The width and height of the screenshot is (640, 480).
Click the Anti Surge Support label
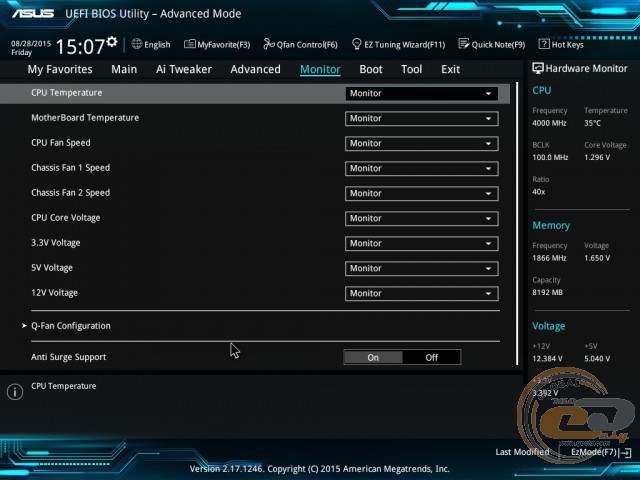[x=69, y=357]
